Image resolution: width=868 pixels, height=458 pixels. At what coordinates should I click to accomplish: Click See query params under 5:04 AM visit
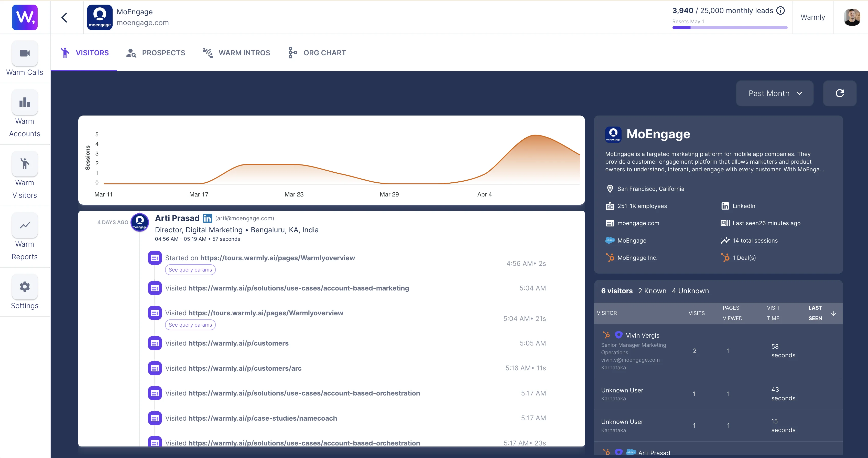point(190,325)
